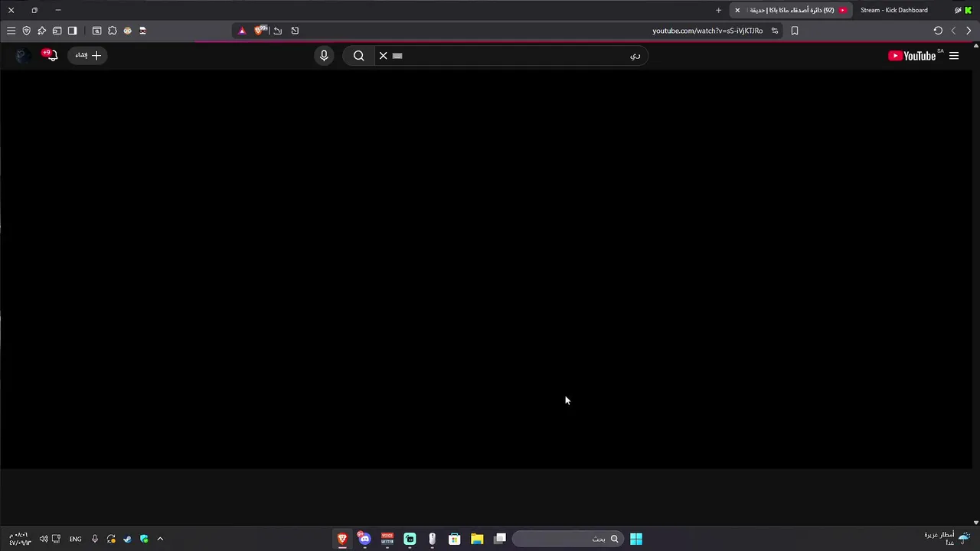
Task: Open the Steam tray icon
Action: (x=127, y=539)
